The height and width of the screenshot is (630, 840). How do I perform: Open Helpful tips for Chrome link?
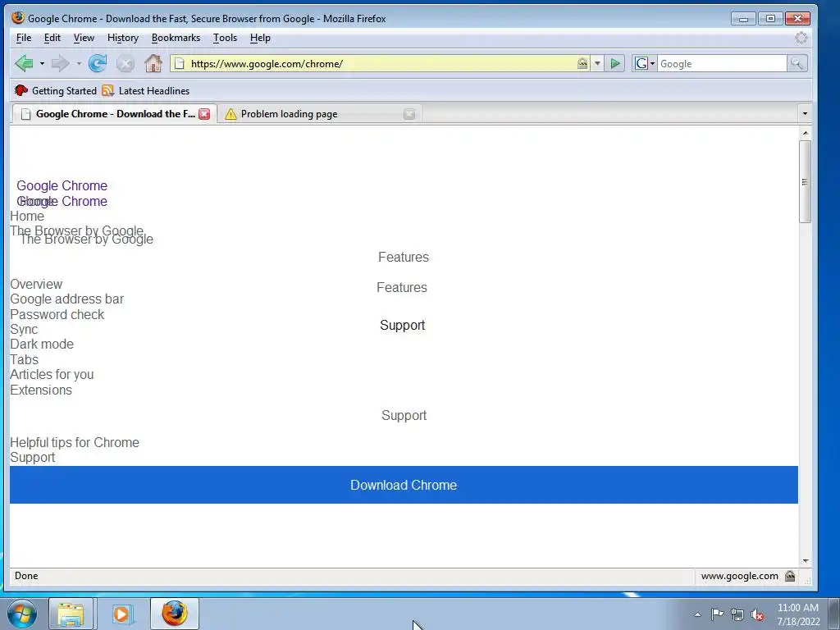click(75, 442)
